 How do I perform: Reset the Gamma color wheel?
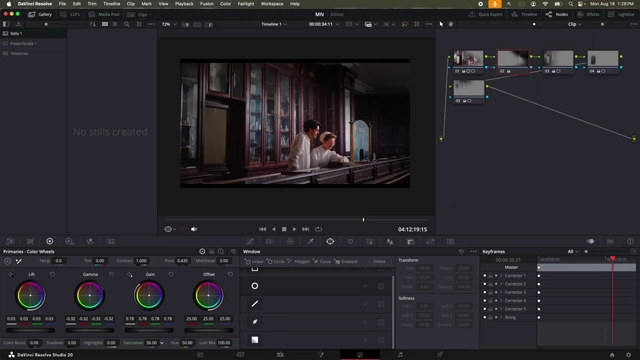point(111,274)
